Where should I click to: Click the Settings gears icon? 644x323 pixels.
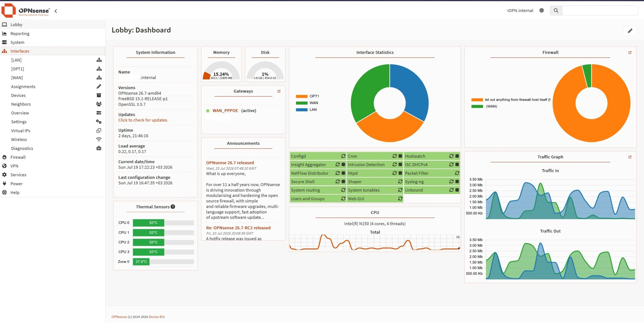tap(99, 122)
